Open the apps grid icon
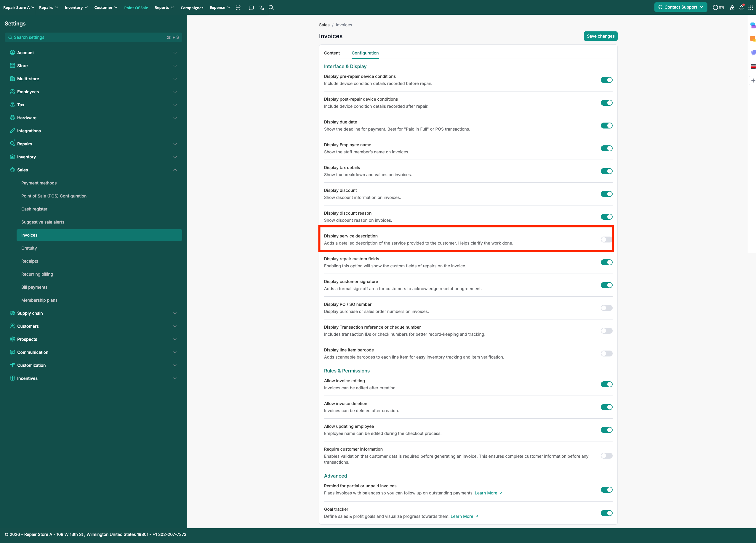This screenshot has height=543, width=756. [x=750, y=7]
